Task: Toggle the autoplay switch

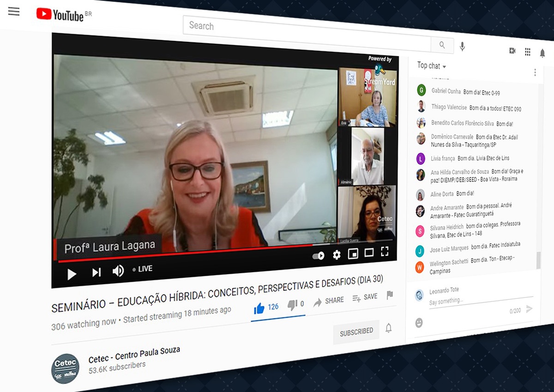Action: pos(318,256)
